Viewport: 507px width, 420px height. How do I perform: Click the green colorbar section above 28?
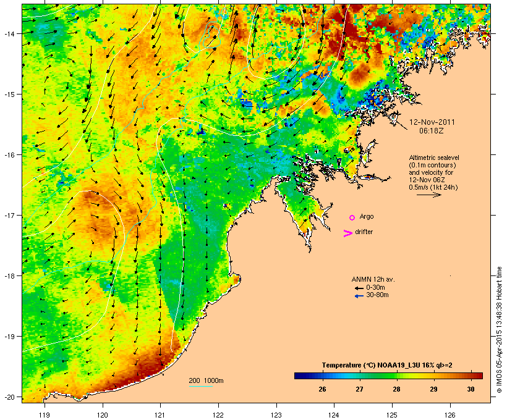(396, 376)
